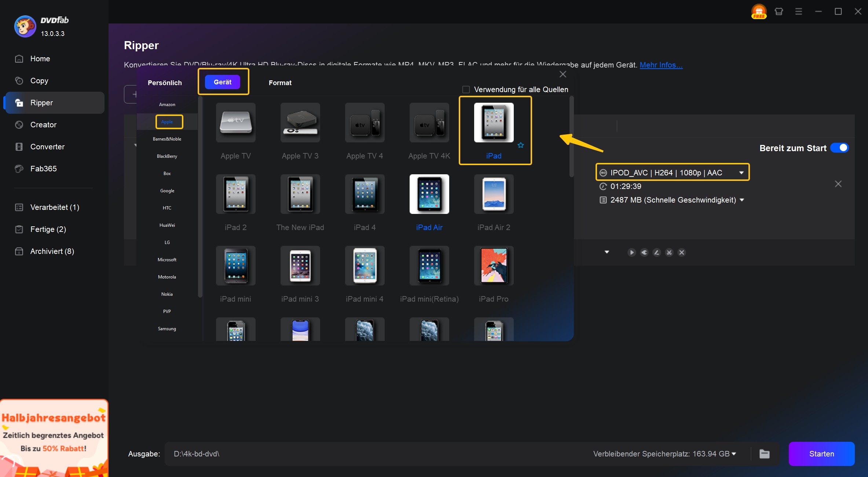The width and height of the screenshot is (868, 477).
Task: Open advanced settings wrench icon
Action: 644,252
